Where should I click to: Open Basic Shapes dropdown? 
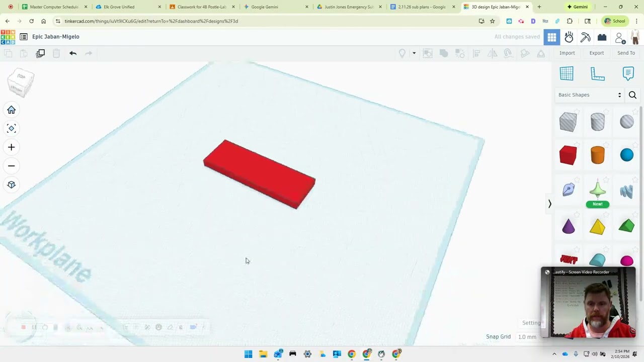point(590,95)
